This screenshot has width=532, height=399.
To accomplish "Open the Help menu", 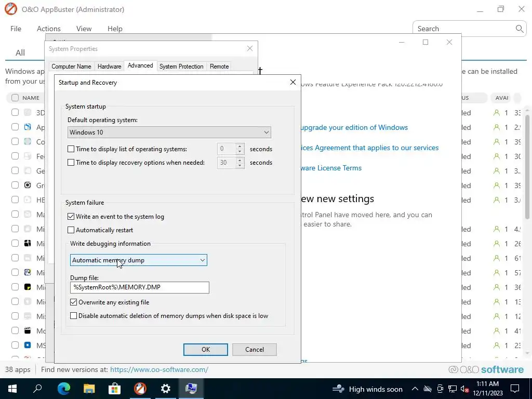I will [115, 29].
